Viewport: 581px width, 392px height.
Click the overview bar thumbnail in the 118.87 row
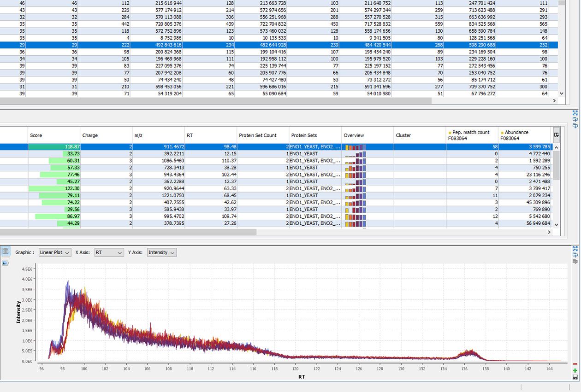(x=356, y=147)
